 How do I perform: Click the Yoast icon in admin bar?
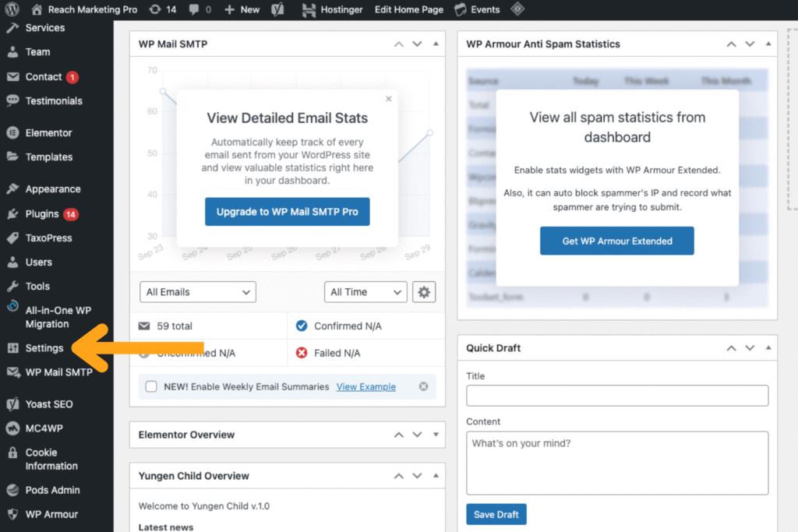pyautogui.click(x=278, y=9)
